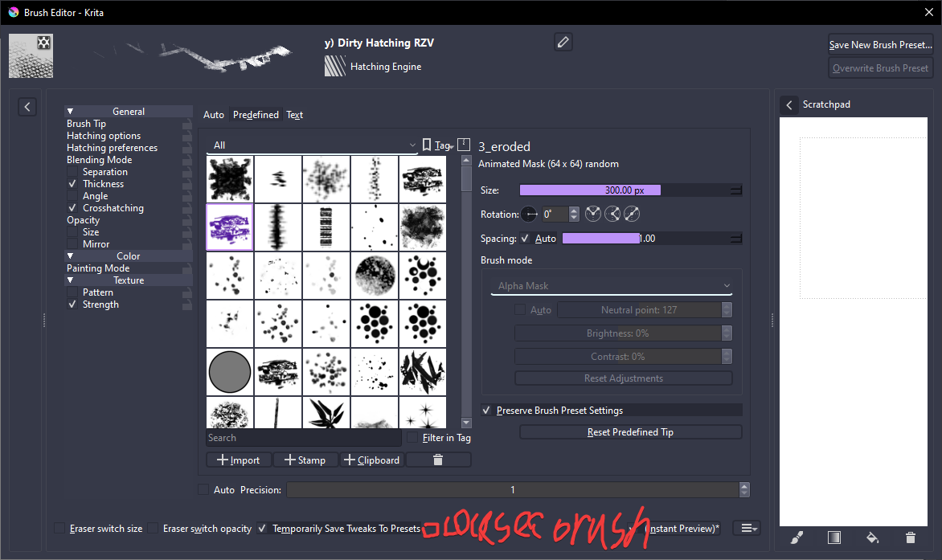Clear the Scratchpad with its trash icon

click(910, 538)
